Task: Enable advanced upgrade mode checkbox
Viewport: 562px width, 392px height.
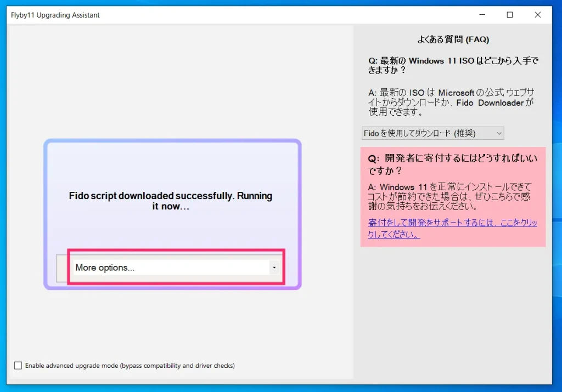Action: [18, 366]
